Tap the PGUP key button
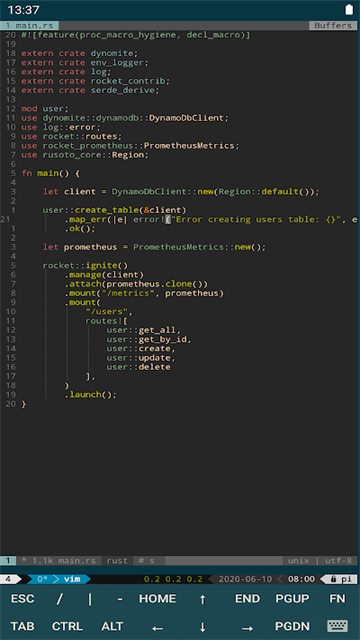 click(x=292, y=599)
